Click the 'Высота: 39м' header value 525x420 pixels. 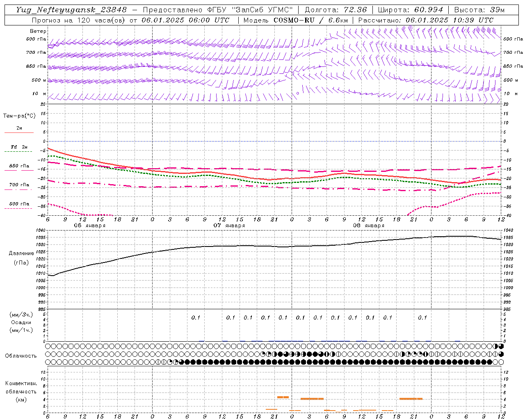[479, 10]
